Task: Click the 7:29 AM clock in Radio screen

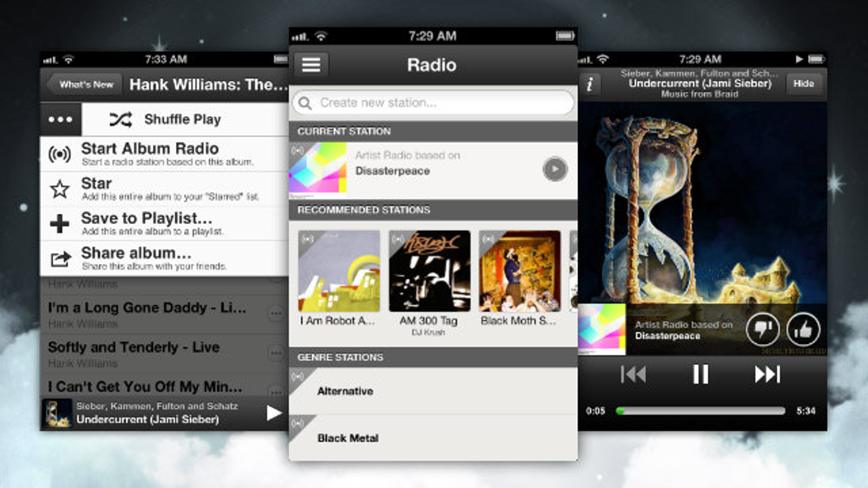Action: point(432,36)
